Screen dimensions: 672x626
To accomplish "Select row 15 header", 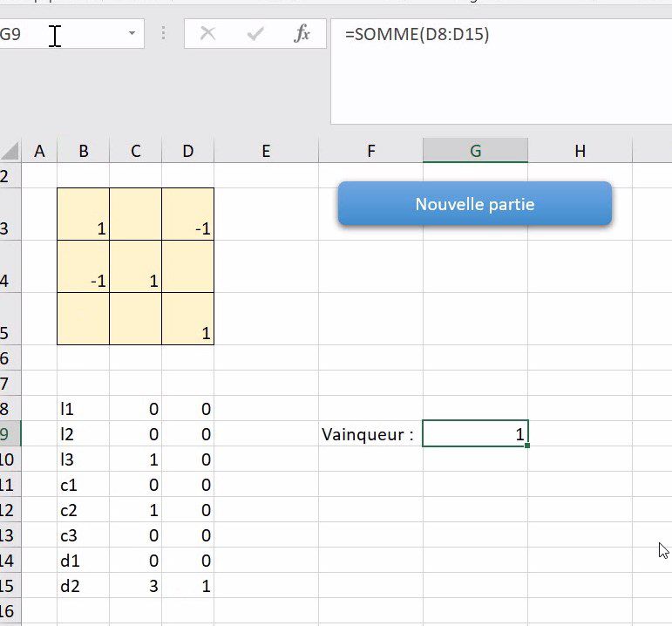I will click(x=7, y=587).
